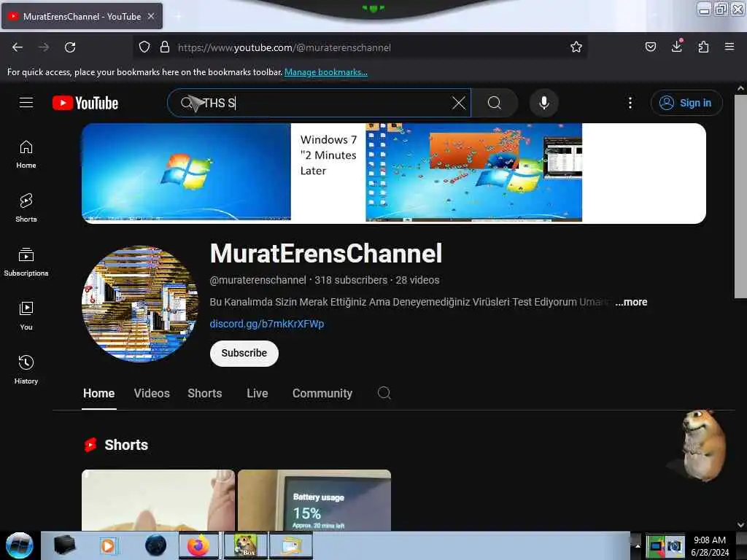Open the media player taskbar icon
Image resolution: width=747 pixels, height=560 pixels.
pyautogui.click(x=108, y=545)
